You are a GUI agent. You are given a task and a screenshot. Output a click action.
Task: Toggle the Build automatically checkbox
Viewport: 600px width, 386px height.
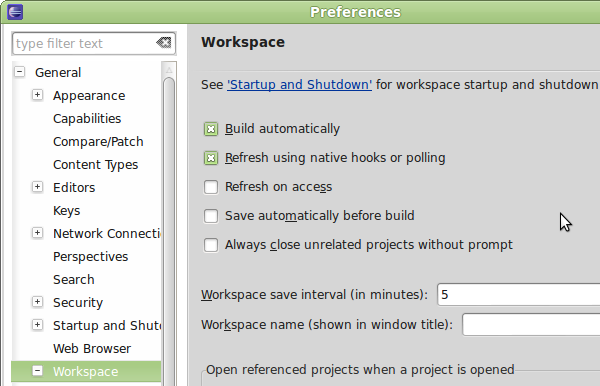pos(211,129)
